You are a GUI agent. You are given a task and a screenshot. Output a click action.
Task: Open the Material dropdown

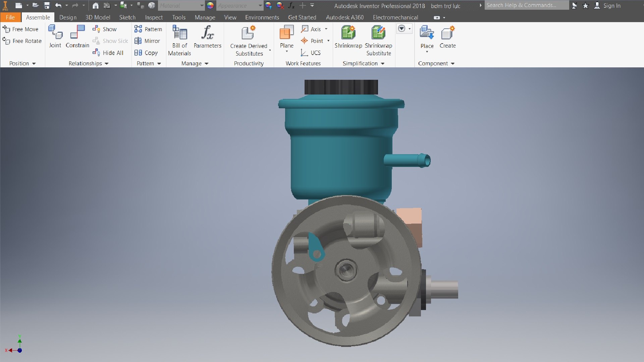181,5
